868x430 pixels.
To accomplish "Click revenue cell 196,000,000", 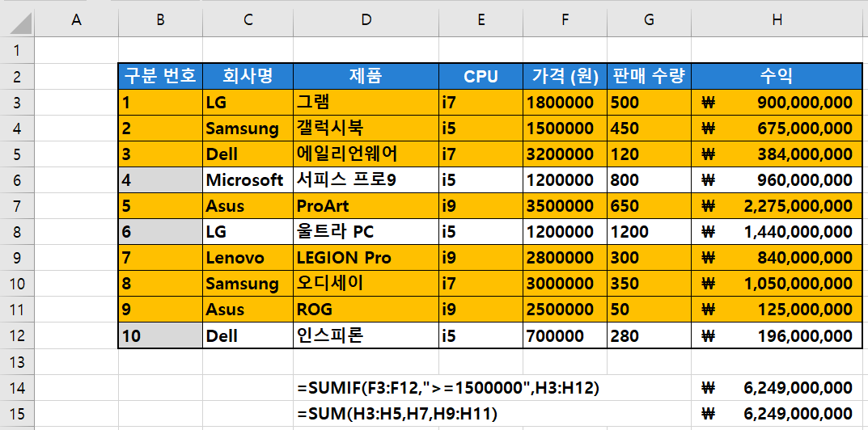I will pos(777,336).
